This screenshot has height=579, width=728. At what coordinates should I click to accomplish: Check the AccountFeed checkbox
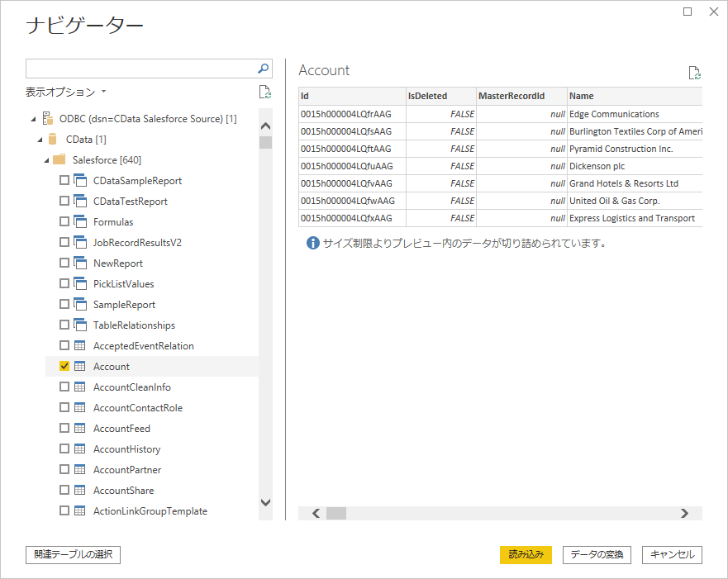point(64,429)
